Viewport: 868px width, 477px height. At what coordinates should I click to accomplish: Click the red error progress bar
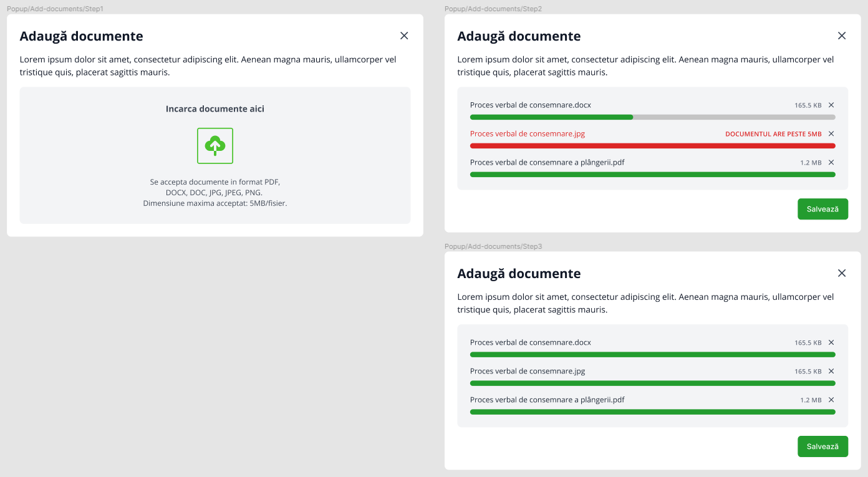[653, 146]
